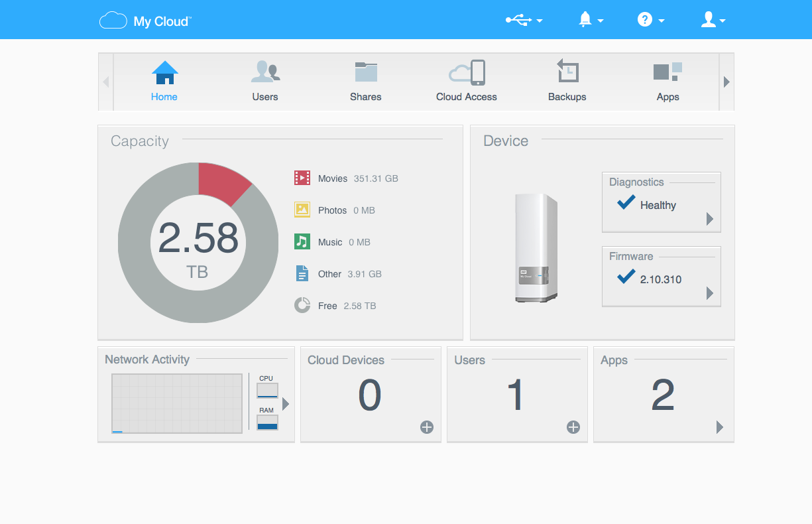Click firmware version 2.10.310
Image resolution: width=812 pixels, height=524 pixels.
point(661,280)
